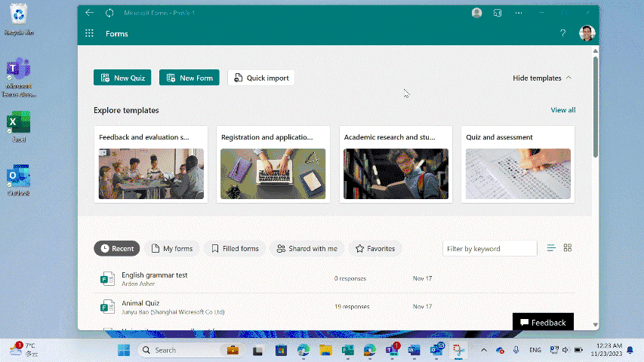Open Registration and application template thumbnail
The width and height of the screenshot is (644, 362).
[273, 173]
